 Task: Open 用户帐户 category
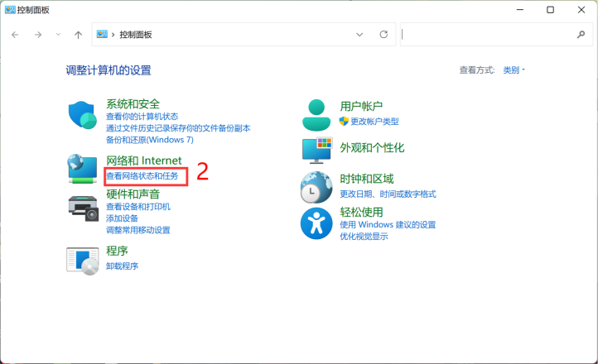pos(361,106)
